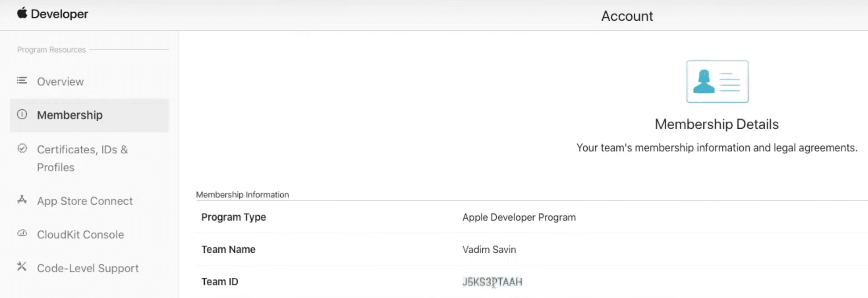Click the Apple Developer Program value
The image size is (868, 298).
(x=519, y=217)
